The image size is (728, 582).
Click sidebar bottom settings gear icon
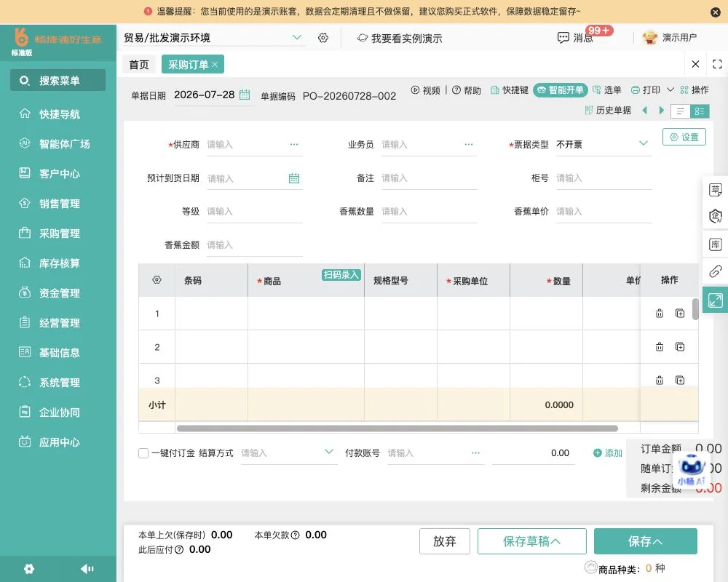pos(29,569)
